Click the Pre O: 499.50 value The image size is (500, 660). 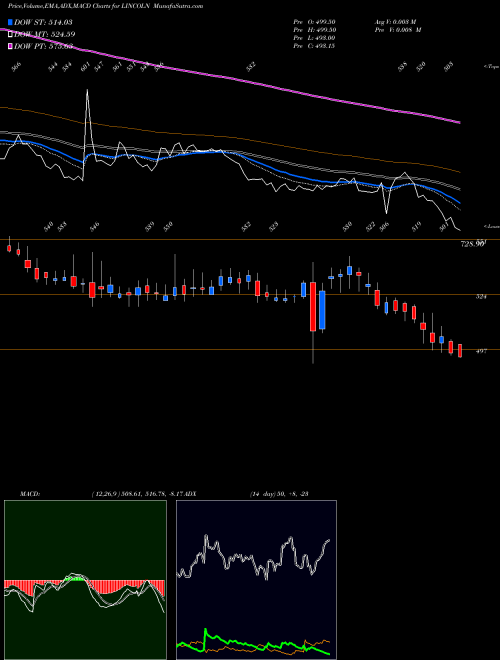tap(314, 22)
